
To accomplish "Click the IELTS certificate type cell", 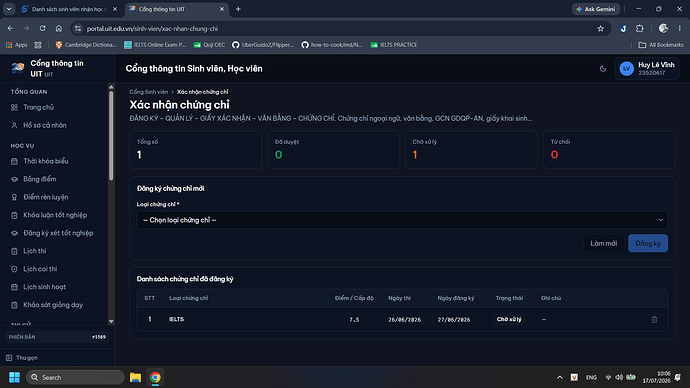I will (x=176, y=319).
